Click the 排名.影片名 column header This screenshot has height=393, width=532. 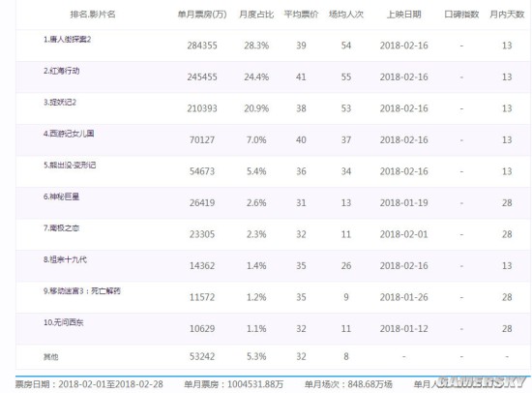[93, 15]
